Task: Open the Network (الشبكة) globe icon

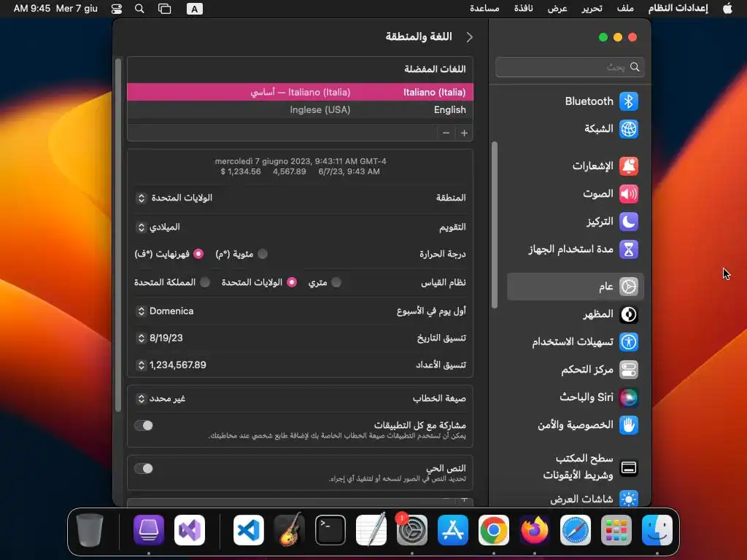Action: tap(628, 129)
